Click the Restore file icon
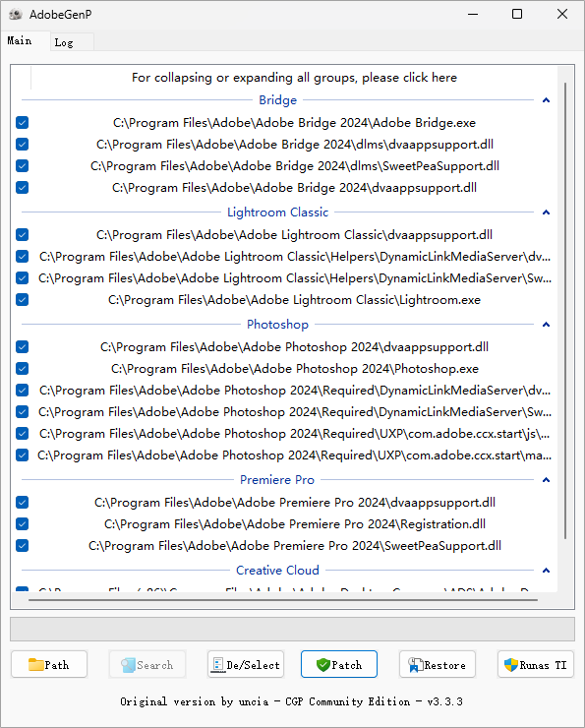The height and width of the screenshot is (728, 585). click(415, 665)
